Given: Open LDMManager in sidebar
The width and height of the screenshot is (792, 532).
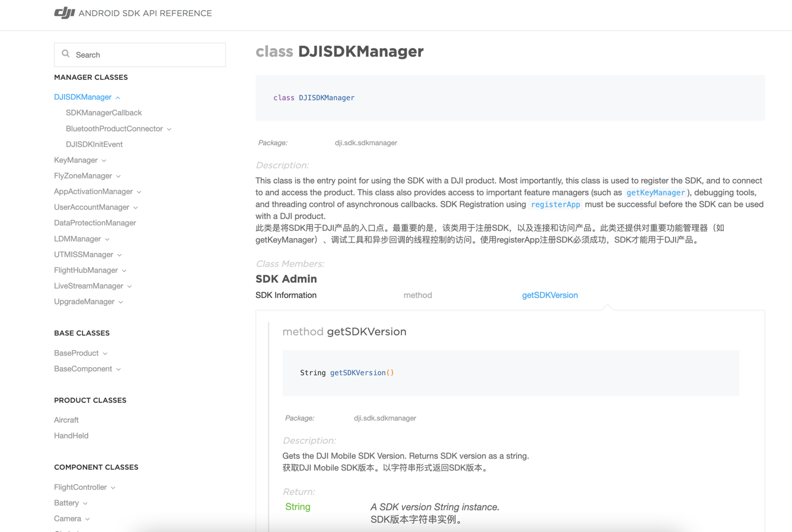Looking at the screenshot, I should pyautogui.click(x=77, y=239).
